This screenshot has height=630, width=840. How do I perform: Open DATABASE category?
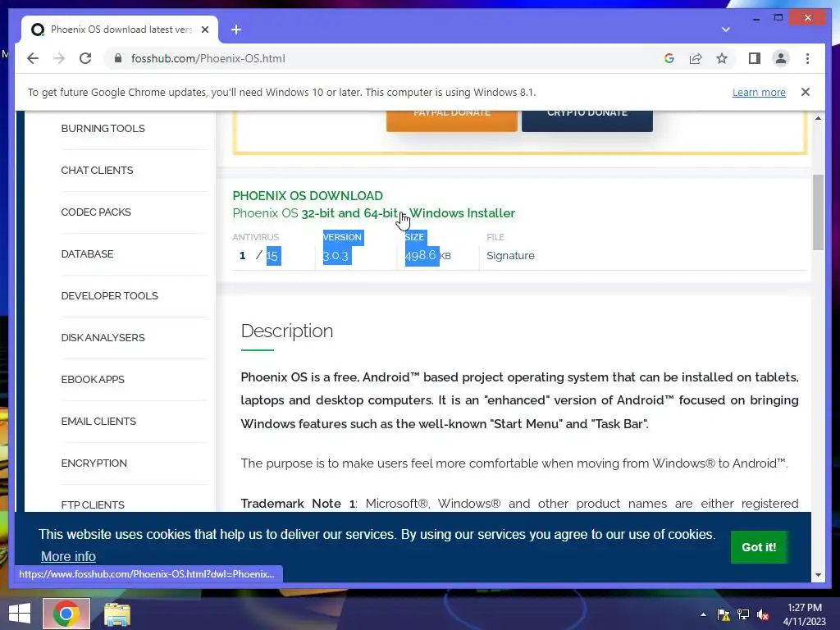(87, 254)
